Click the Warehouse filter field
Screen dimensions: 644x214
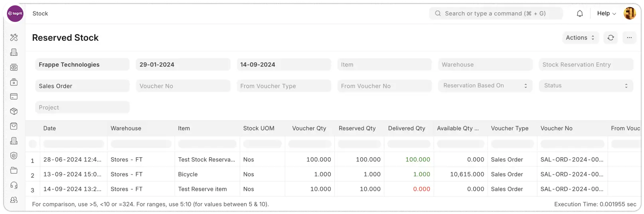485,65
